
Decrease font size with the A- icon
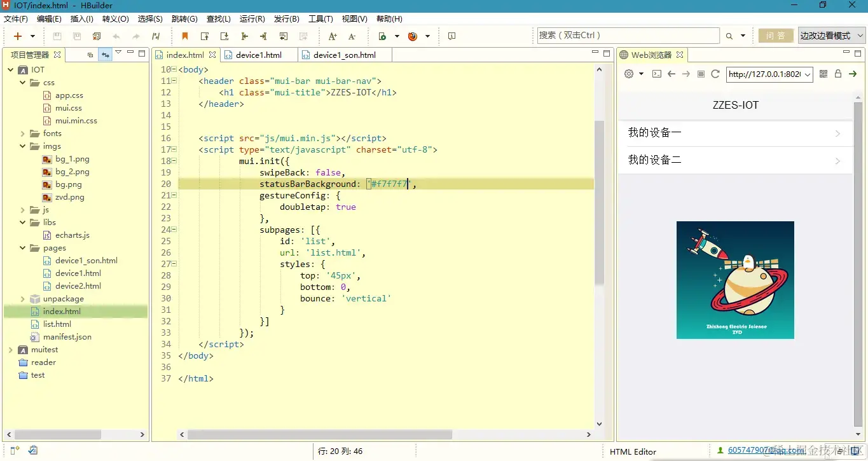coord(352,36)
